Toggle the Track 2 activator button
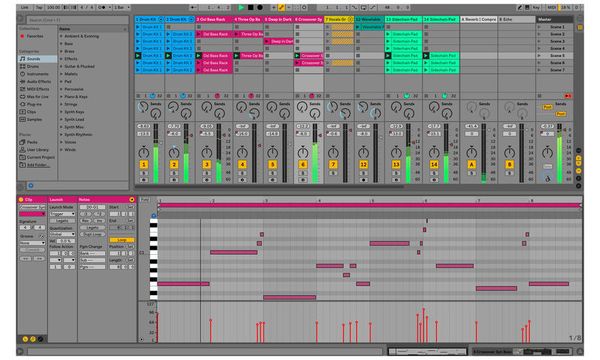This screenshot has height=360, width=600. point(174,165)
